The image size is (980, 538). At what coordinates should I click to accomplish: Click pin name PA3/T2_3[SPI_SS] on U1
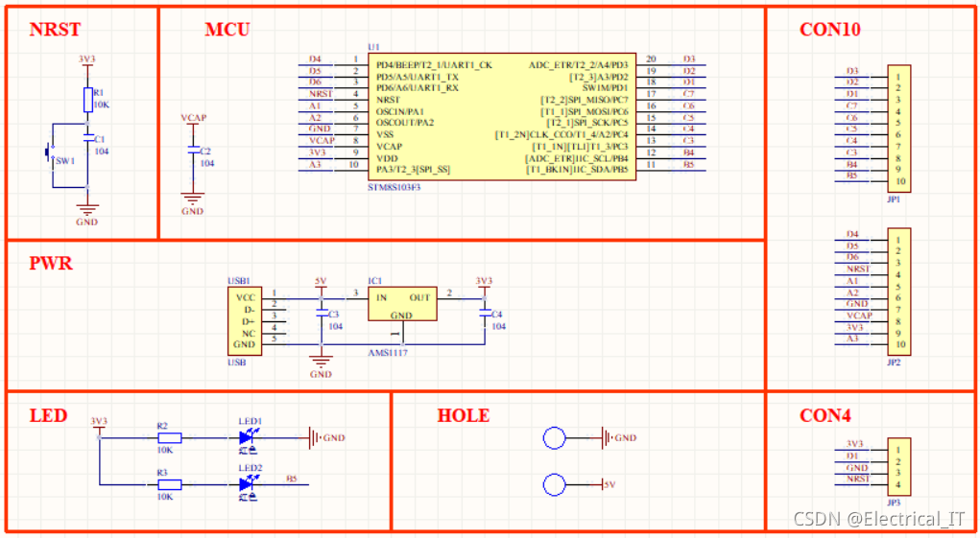[x=413, y=170]
